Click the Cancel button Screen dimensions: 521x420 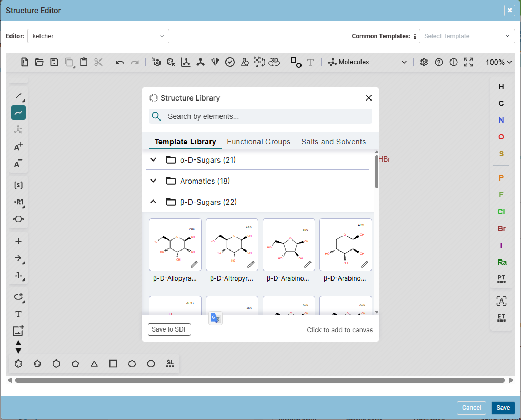(472, 408)
